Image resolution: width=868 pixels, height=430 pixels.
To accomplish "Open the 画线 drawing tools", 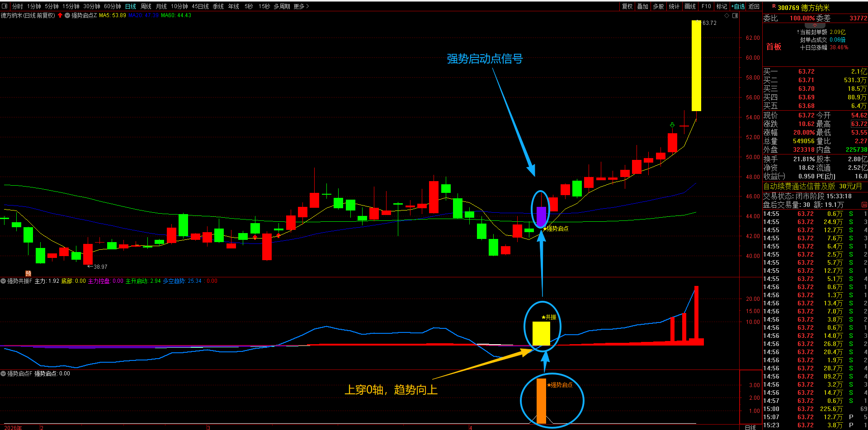I will coord(690,6).
